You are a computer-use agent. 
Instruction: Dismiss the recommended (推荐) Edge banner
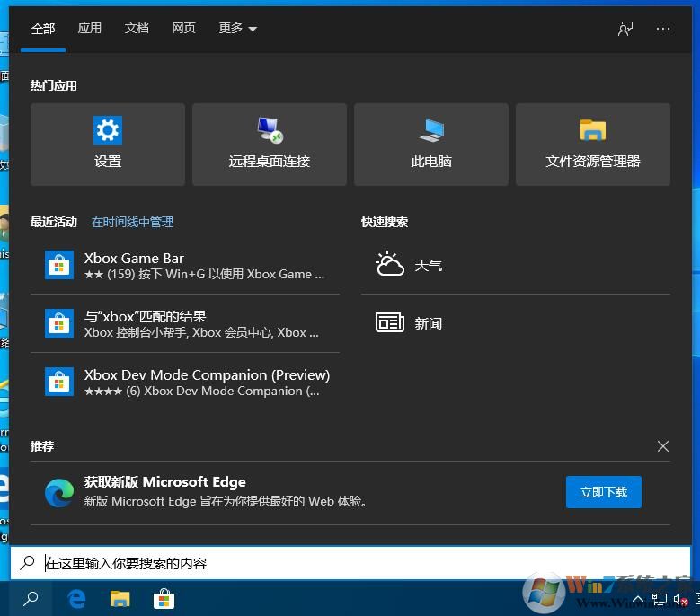663,446
